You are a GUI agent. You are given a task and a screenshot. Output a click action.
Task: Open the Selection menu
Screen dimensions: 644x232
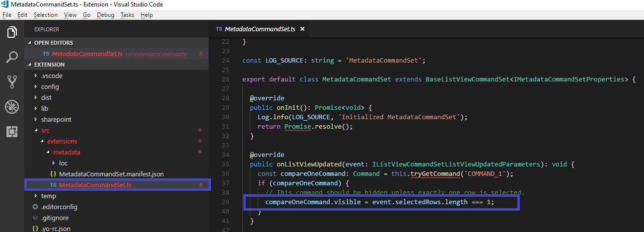[x=46, y=15]
